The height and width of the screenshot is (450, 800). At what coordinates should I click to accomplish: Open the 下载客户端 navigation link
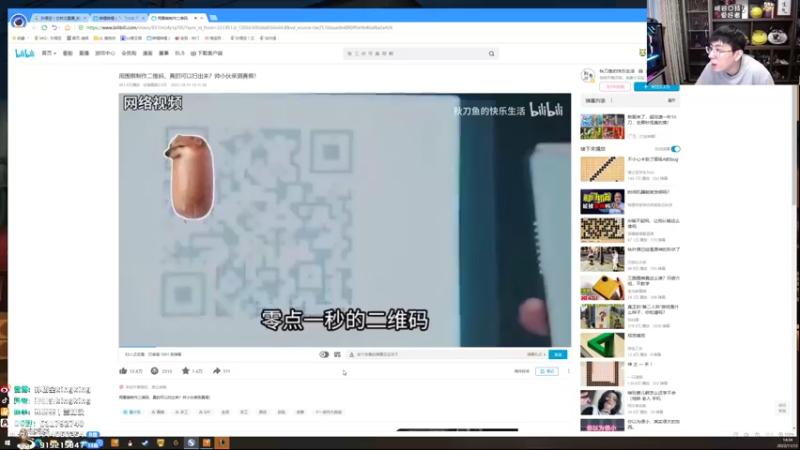[x=207, y=53]
